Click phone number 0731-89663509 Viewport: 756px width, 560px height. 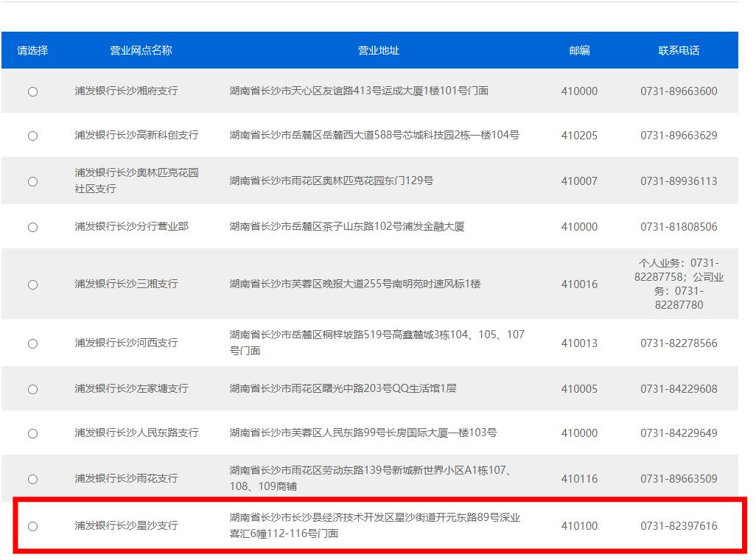pyautogui.click(x=679, y=478)
